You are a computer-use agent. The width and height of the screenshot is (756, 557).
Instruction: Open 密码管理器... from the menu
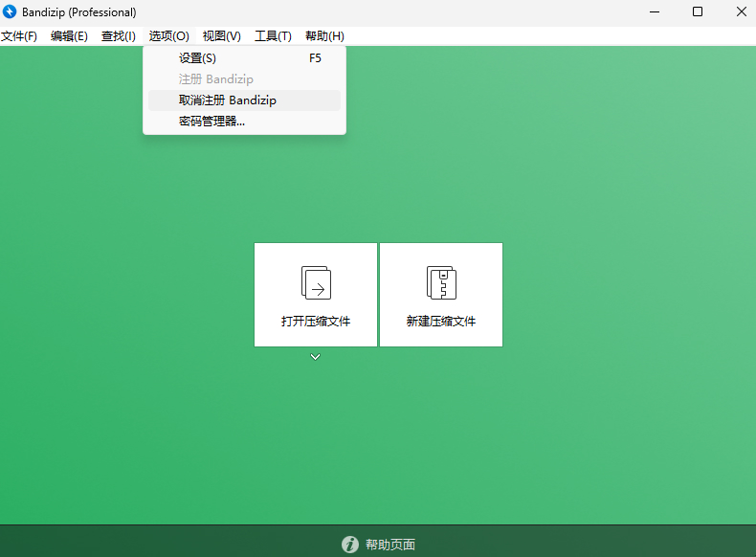pyautogui.click(x=244, y=122)
